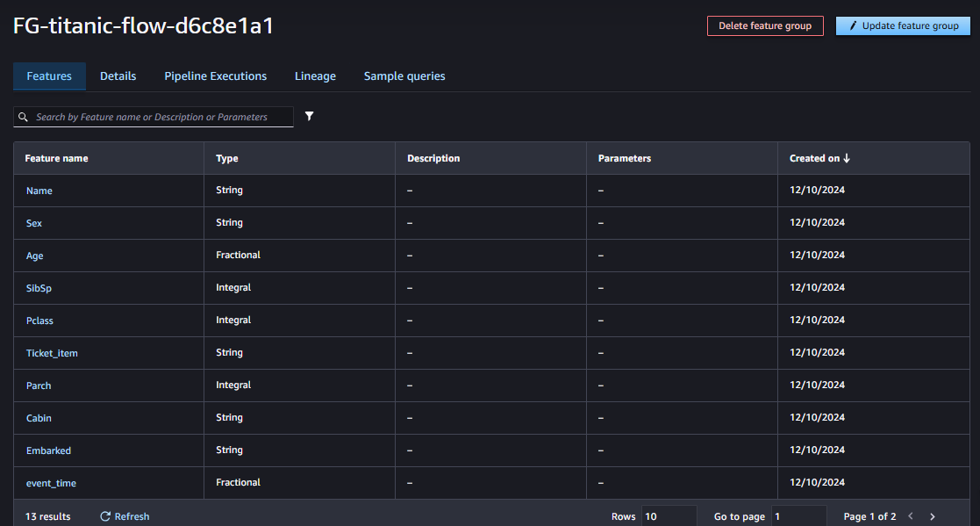Image resolution: width=980 pixels, height=526 pixels.
Task: Open the Lineage tab
Action: point(316,76)
